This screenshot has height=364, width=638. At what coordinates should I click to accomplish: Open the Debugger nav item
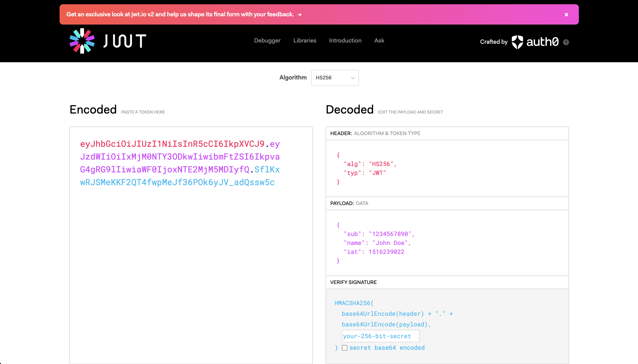point(267,41)
